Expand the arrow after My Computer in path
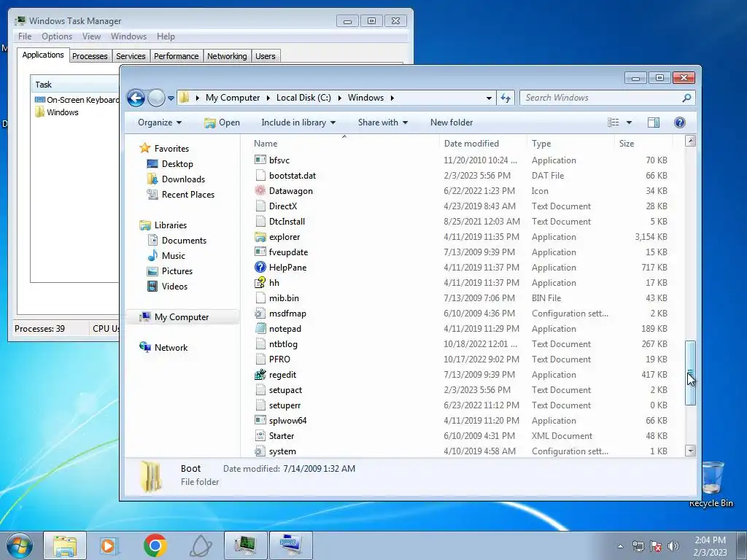The height and width of the screenshot is (560, 747). pos(267,98)
